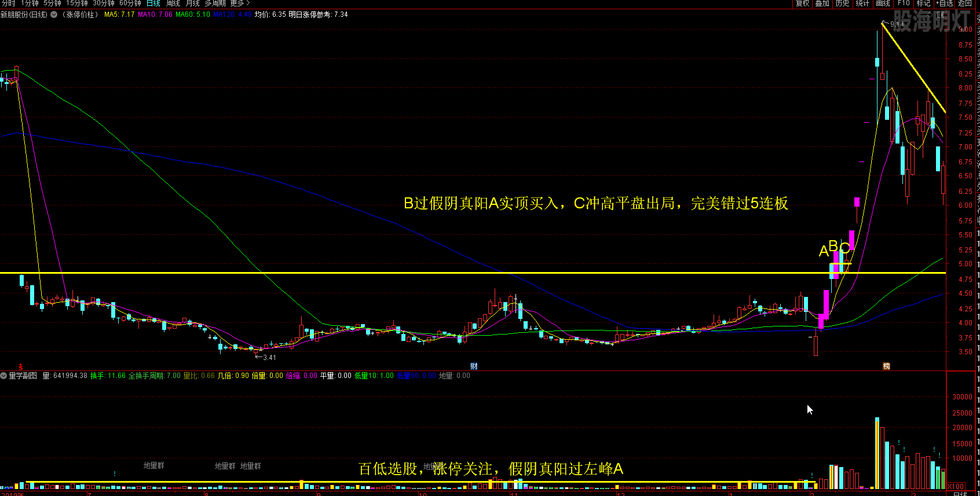
Task: Click the 返回 back button
Action: pyautogui.click(x=965, y=3)
